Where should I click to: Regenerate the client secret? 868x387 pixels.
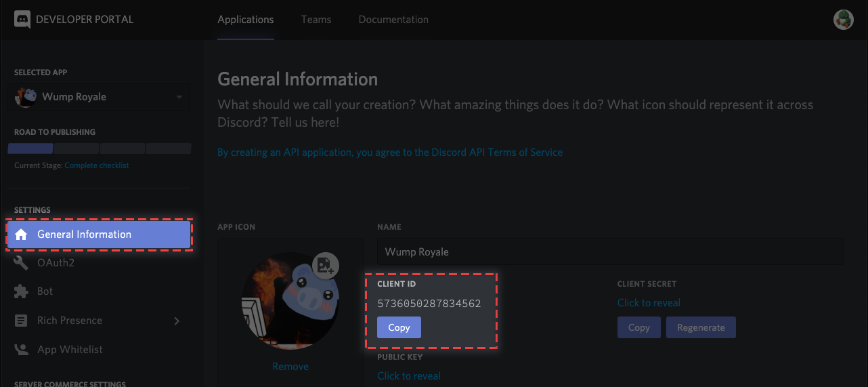pos(701,327)
